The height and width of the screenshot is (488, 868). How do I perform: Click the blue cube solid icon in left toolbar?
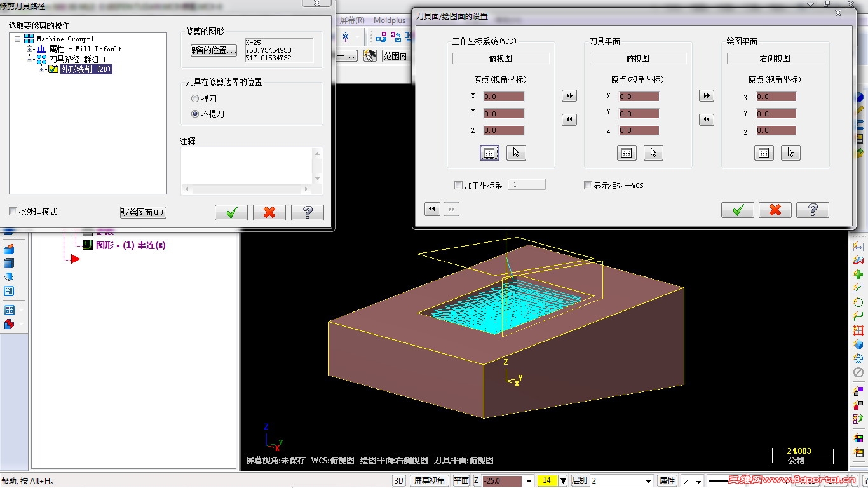pos(9,263)
